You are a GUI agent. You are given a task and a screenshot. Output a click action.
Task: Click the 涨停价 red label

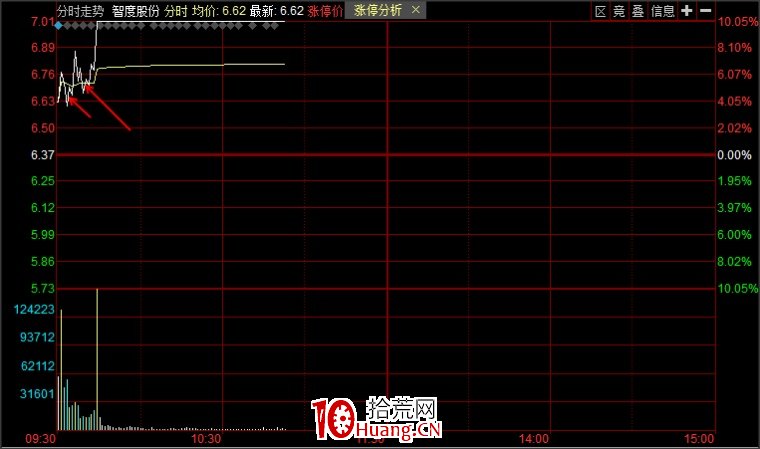tap(325, 11)
